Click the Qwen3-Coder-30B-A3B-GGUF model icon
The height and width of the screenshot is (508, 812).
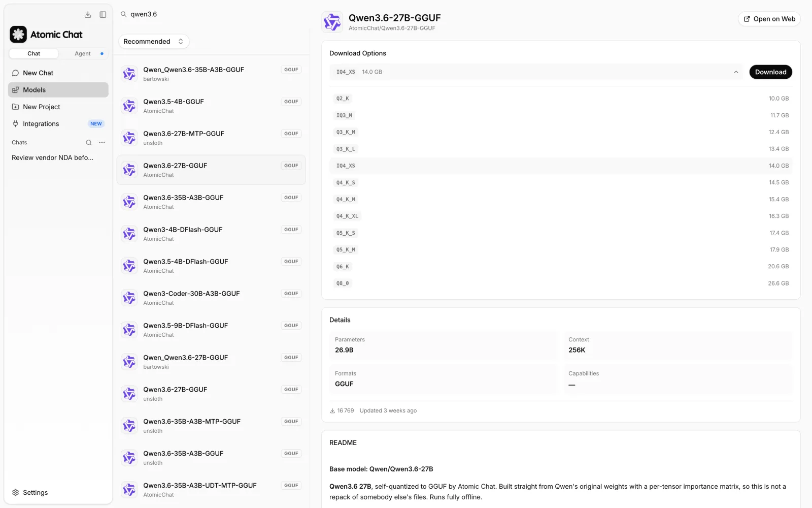tap(129, 298)
